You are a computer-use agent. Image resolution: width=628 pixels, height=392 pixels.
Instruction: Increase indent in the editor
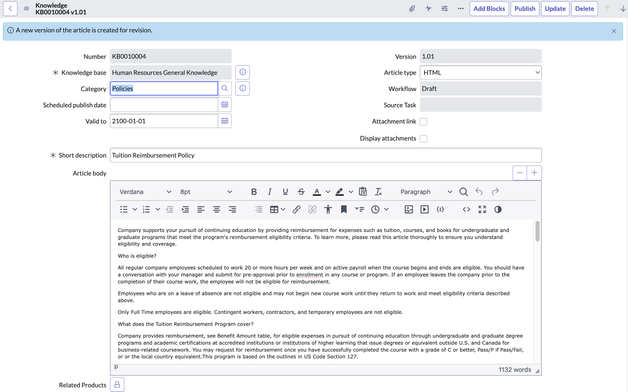point(185,209)
